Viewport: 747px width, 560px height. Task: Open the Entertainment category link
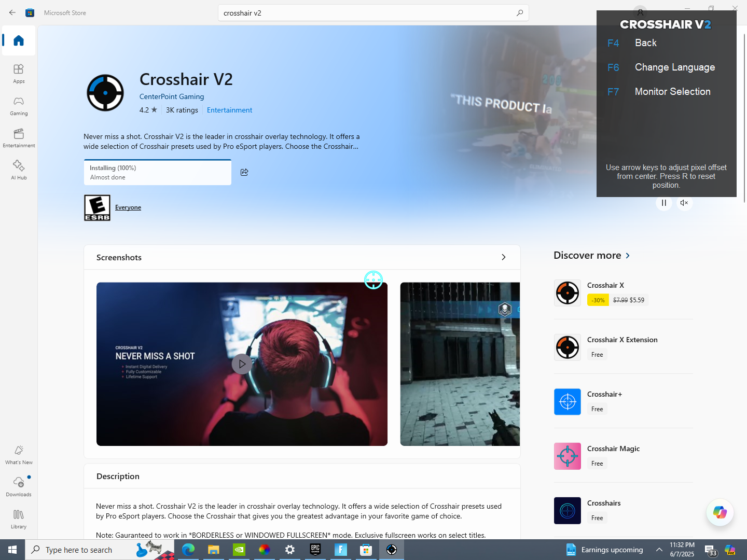(229, 110)
